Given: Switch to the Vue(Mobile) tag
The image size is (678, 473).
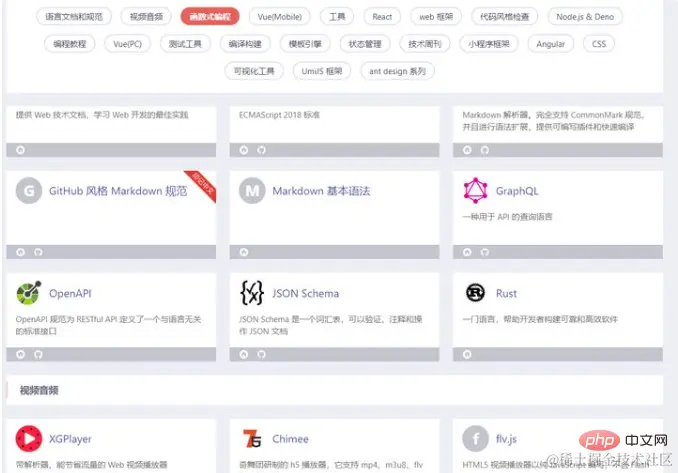Looking at the screenshot, I should coord(280,16).
